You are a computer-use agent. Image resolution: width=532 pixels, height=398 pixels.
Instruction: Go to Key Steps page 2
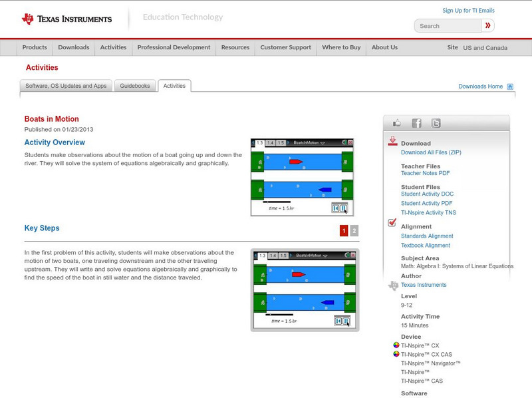click(354, 231)
